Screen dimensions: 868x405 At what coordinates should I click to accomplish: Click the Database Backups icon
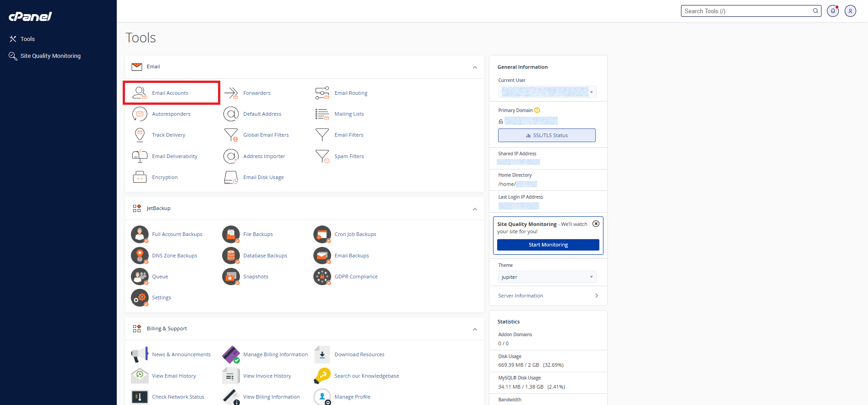231,256
